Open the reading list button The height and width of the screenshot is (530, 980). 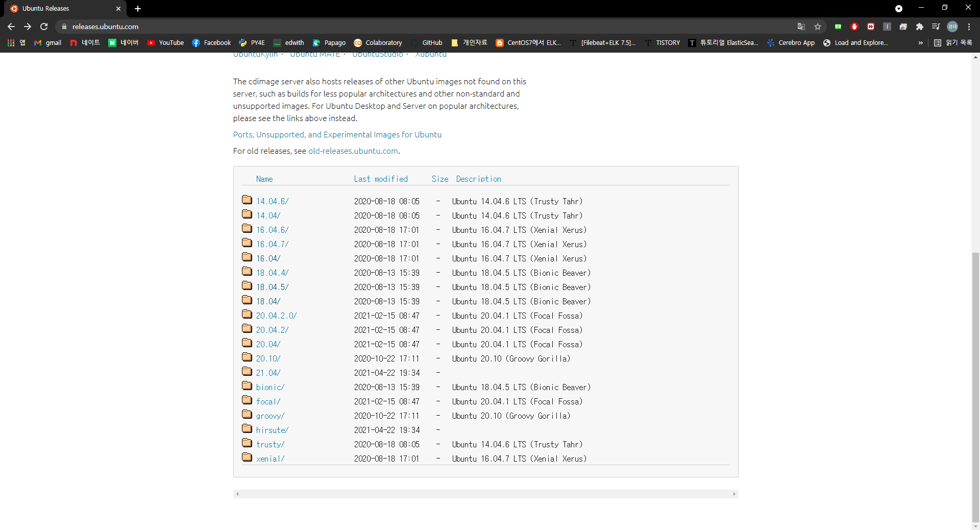(953, 43)
